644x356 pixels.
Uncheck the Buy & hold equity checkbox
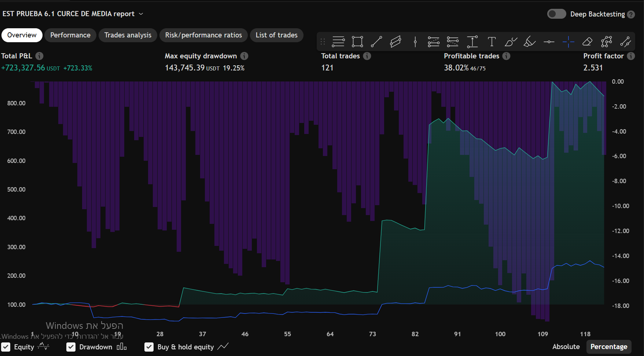coord(149,347)
